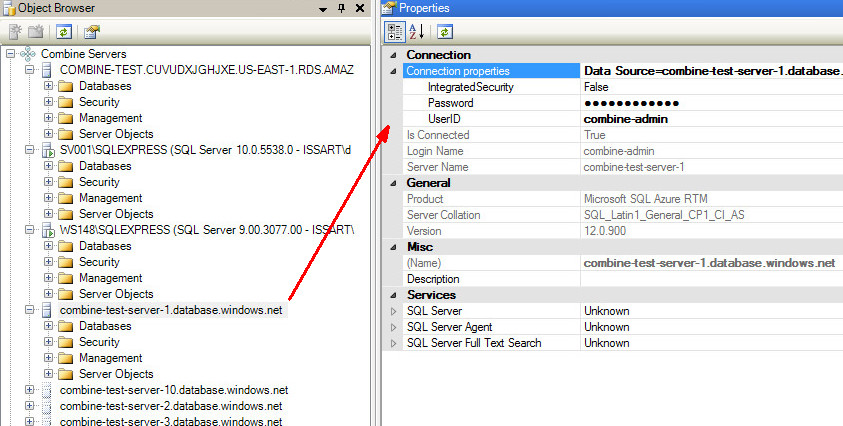This screenshot has height=426, width=843.
Task: Toggle auto-hide pin of Object Browser panel
Action: (x=341, y=8)
